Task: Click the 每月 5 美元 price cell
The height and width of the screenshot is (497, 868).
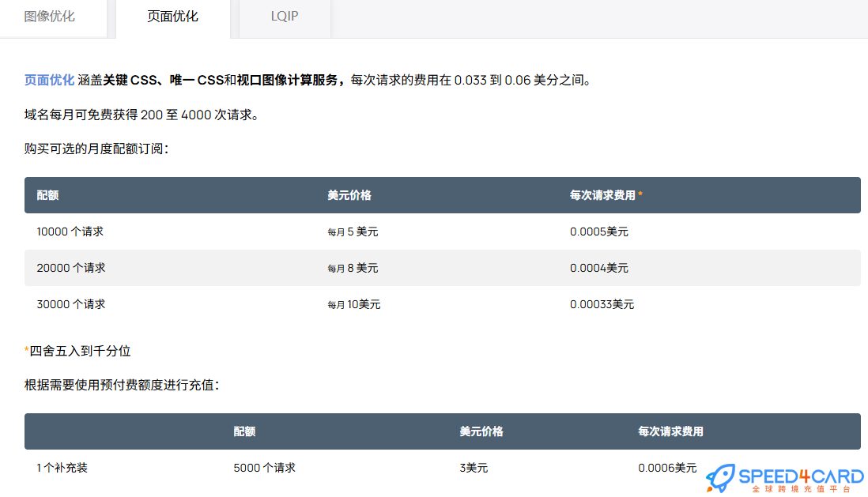Action: [x=353, y=232]
